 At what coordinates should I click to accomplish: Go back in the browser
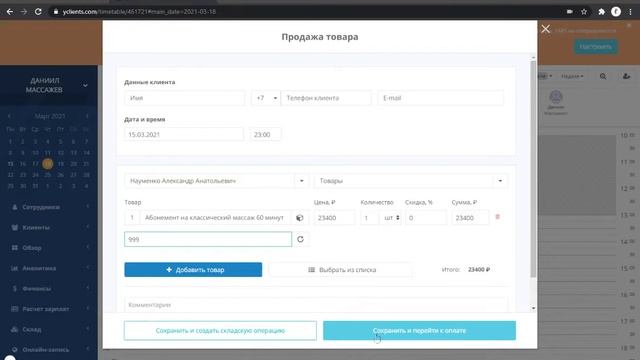[x=10, y=11]
